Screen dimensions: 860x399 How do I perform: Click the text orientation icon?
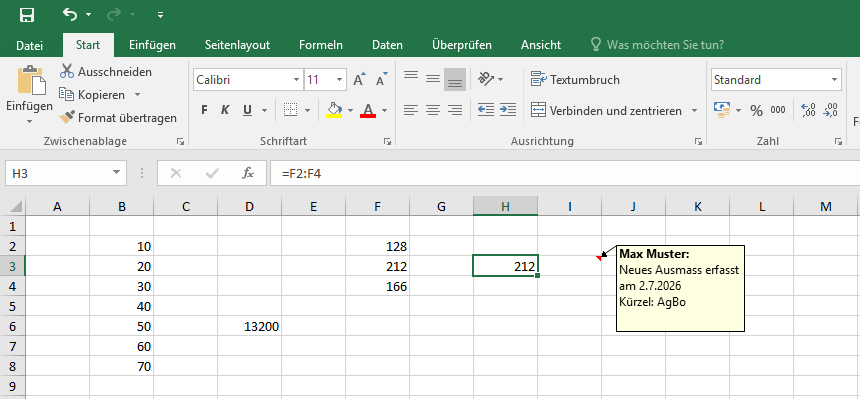click(486, 80)
